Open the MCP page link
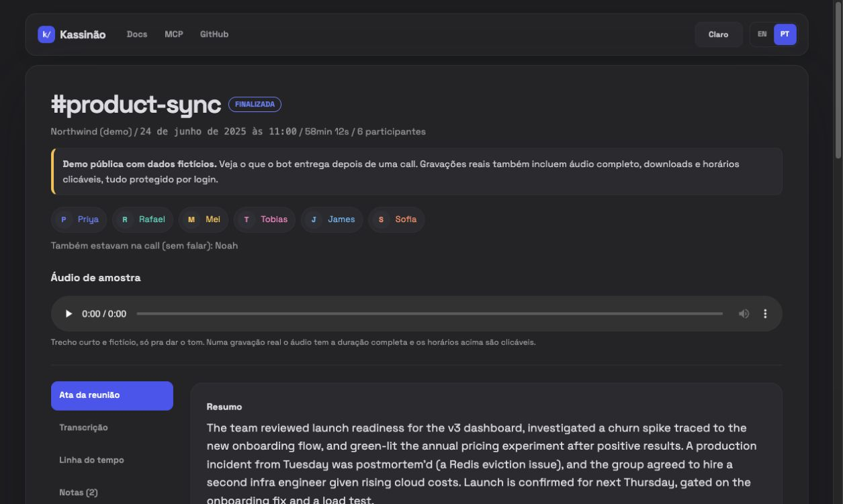The image size is (843, 504). point(174,34)
